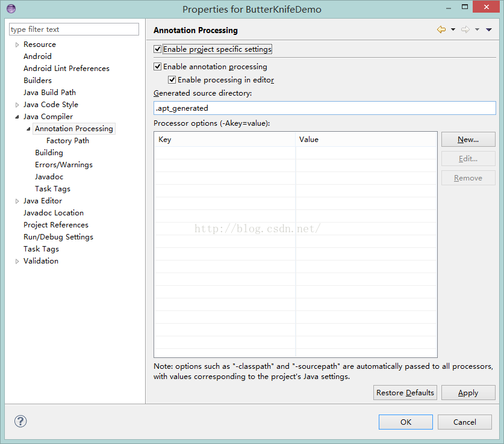The width and height of the screenshot is (504, 444).
Task: Click the Key column header
Action: 225,140
